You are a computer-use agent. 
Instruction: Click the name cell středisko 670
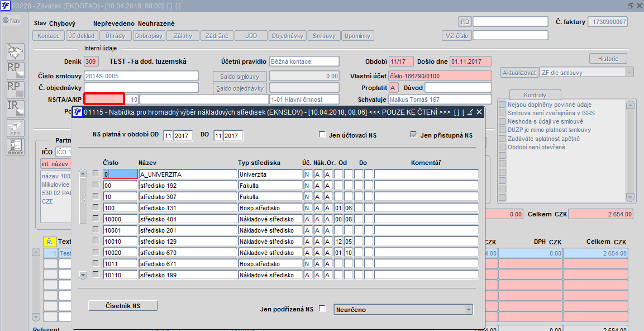(x=188, y=253)
